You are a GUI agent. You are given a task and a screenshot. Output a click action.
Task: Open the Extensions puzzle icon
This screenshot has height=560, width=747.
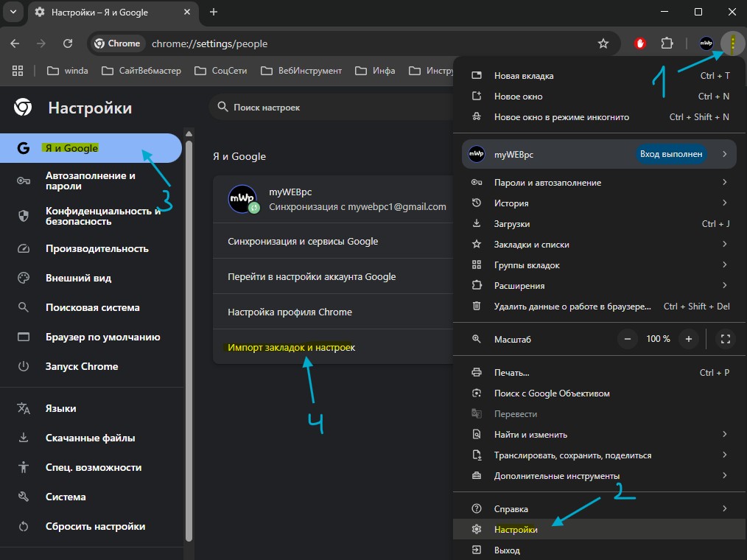point(667,43)
